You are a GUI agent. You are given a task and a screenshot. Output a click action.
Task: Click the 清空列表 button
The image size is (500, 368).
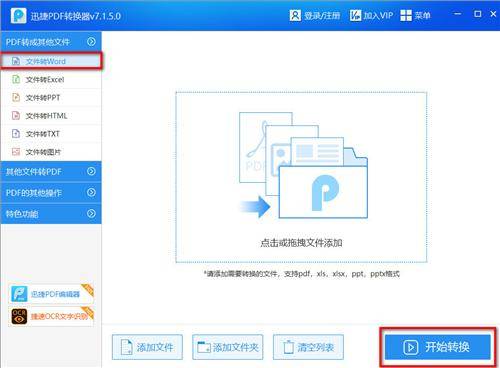[308, 347]
